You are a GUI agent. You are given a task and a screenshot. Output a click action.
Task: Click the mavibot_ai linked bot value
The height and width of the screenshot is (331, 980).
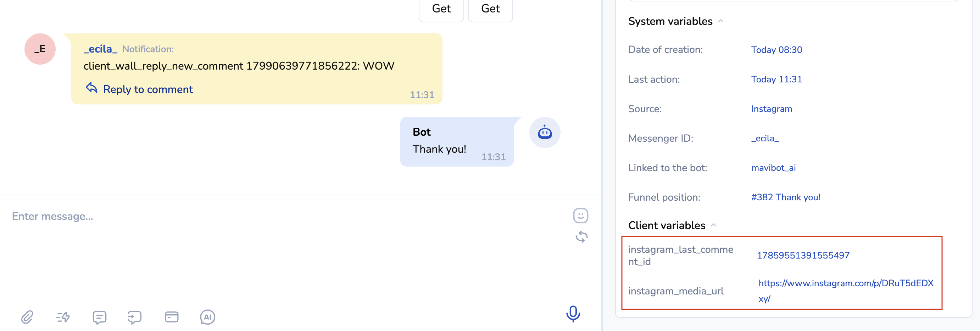coord(773,168)
